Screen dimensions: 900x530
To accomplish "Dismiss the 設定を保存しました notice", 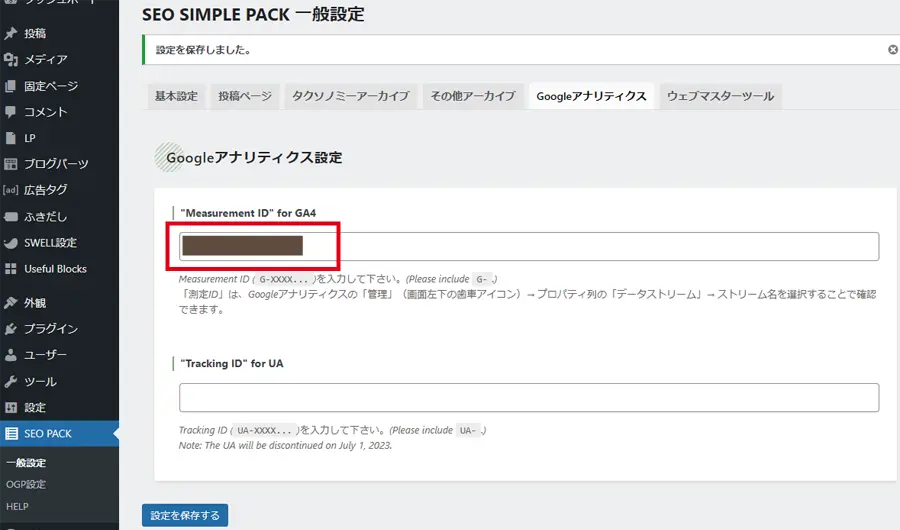I will pos(893,50).
